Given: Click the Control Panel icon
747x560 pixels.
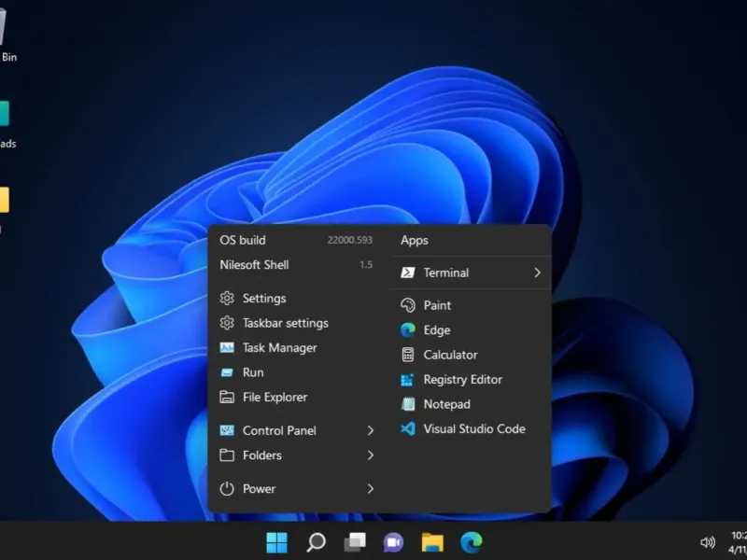Looking at the screenshot, I should click(x=227, y=430).
